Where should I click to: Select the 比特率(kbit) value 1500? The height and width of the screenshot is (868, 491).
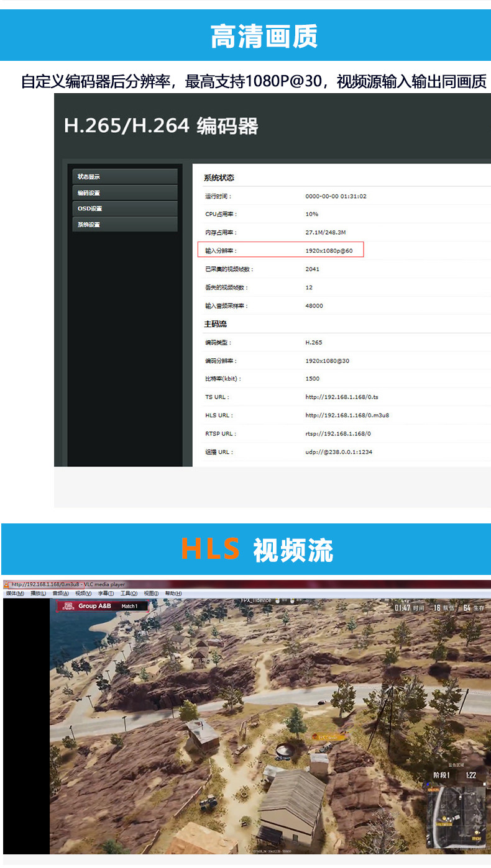(x=313, y=379)
